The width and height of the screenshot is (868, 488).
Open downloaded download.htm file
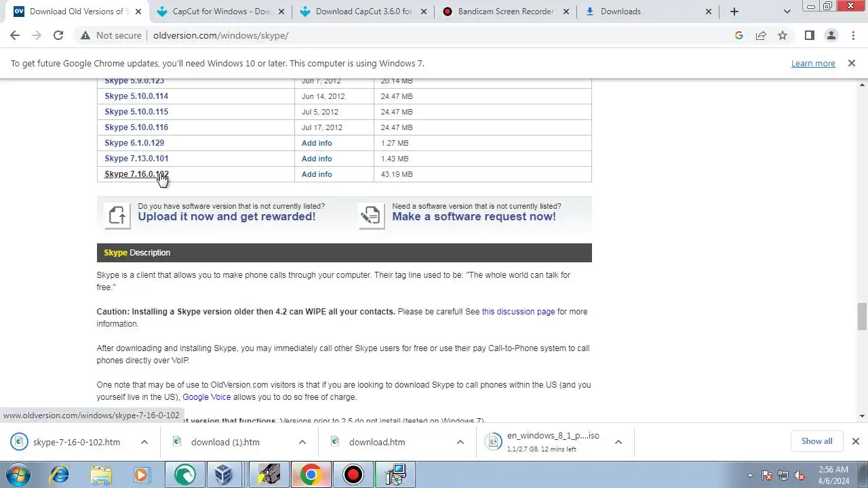(x=377, y=442)
